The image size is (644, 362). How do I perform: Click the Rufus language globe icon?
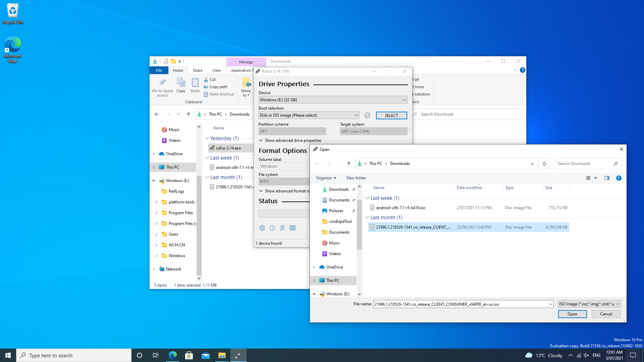(262, 228)
